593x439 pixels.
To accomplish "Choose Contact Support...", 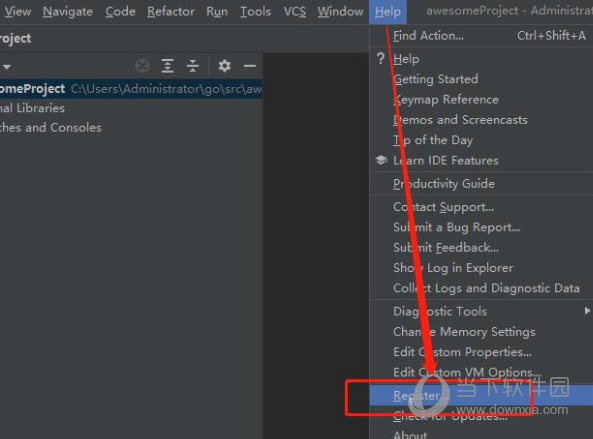I will pos(481,207).
